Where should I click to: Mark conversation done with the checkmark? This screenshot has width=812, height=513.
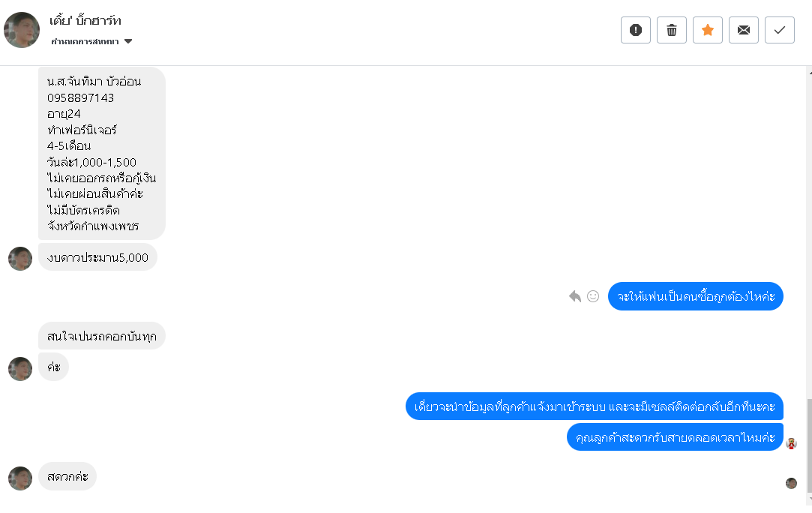(x=780, y=30)
